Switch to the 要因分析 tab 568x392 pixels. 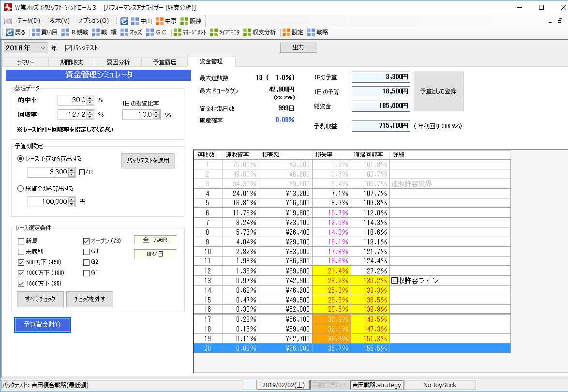coord(118,62)
